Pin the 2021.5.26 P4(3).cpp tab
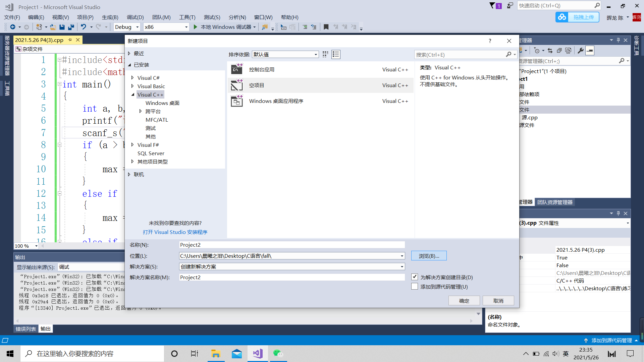Viewport: 644px width, 362px height. pos(70,40)
